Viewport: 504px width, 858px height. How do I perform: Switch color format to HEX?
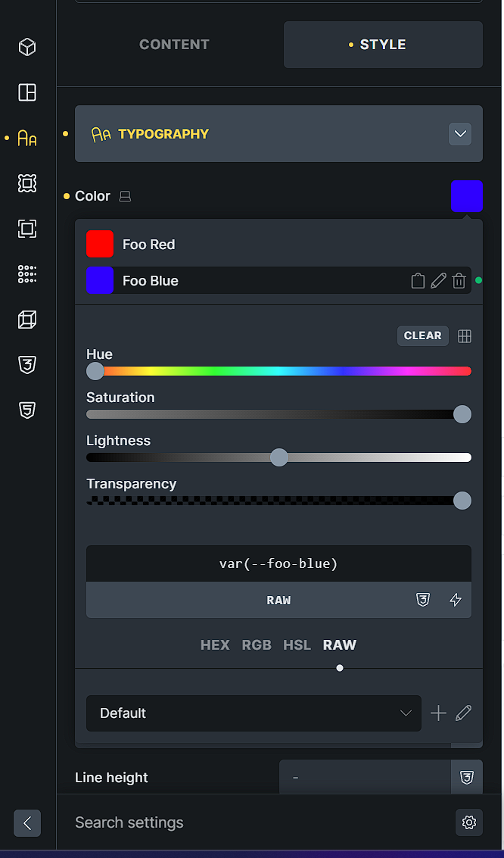[x=215, y=645]
